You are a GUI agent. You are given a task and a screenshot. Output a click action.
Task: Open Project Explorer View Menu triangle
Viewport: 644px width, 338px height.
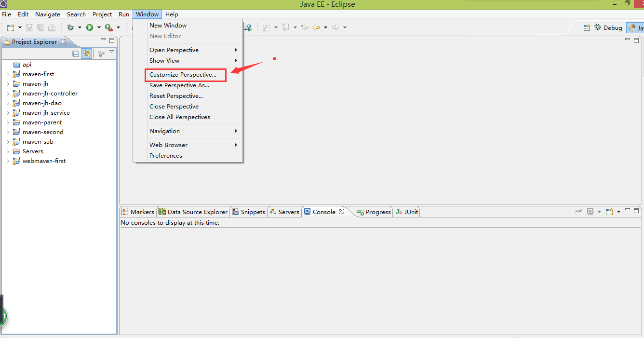point(112,52)
